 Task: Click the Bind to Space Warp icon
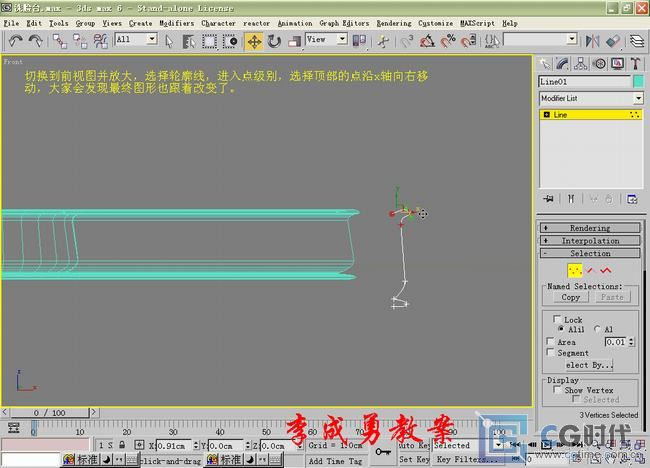click(x=100, y=41)
